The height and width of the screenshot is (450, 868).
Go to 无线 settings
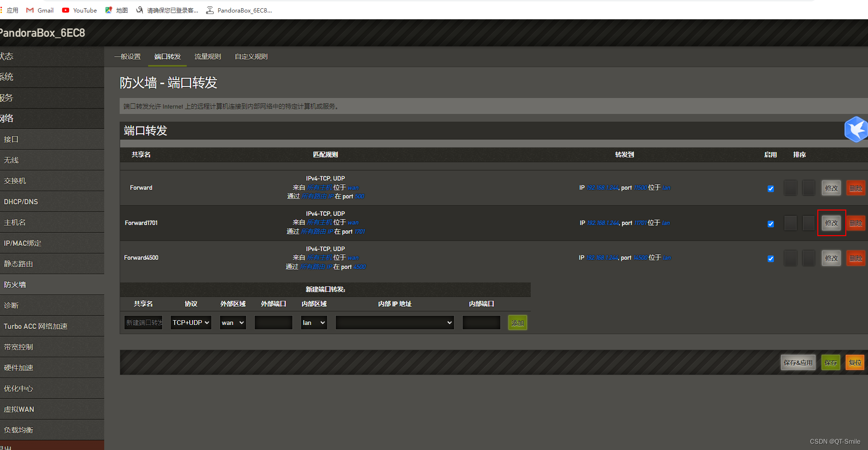pos(52,160)
